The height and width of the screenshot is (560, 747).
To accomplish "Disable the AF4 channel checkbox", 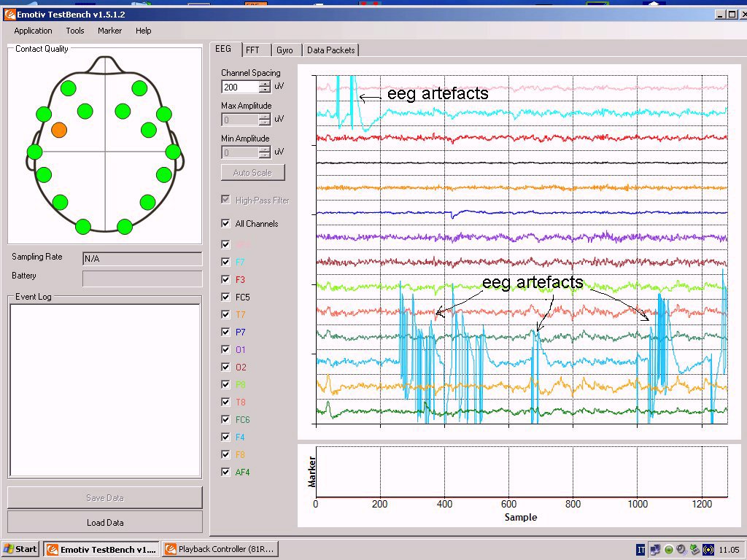I will 226,472.
